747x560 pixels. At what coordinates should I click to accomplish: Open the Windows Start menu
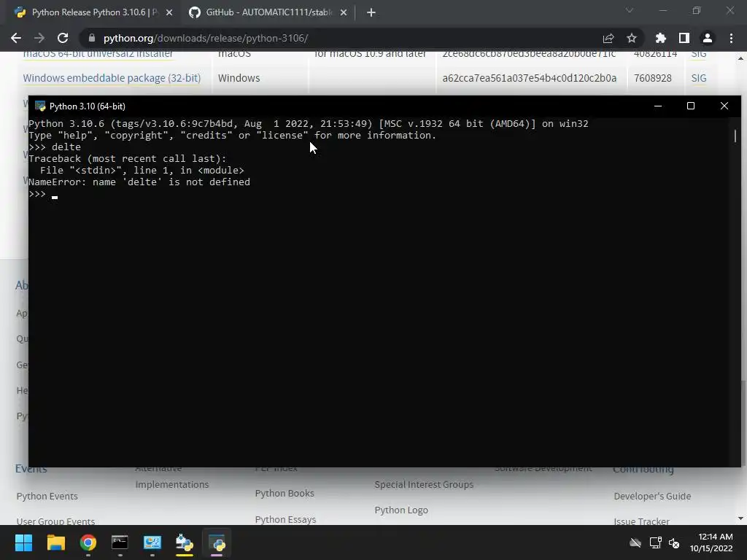23,542
